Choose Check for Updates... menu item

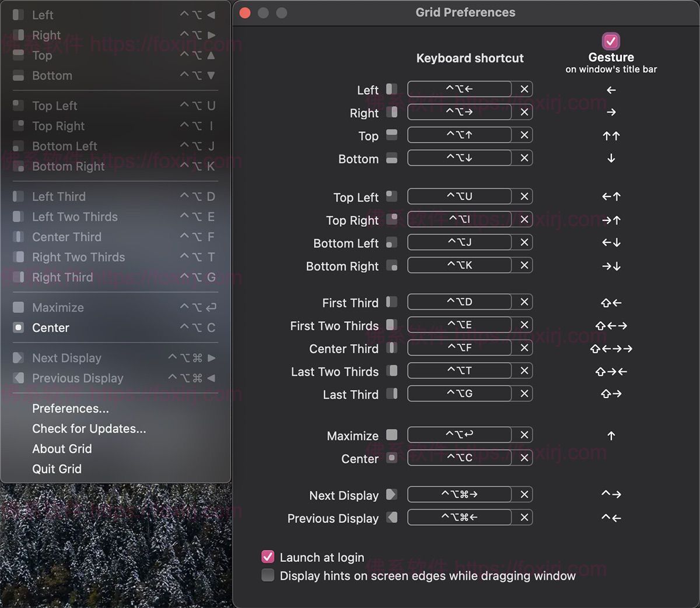89,428
